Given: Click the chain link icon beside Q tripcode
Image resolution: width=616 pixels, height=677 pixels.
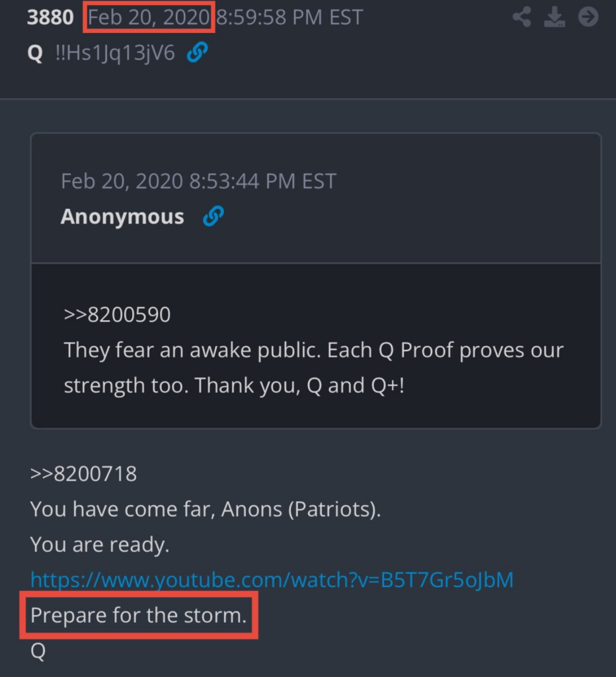Looking at the screenshot, I should coord(197,53).
